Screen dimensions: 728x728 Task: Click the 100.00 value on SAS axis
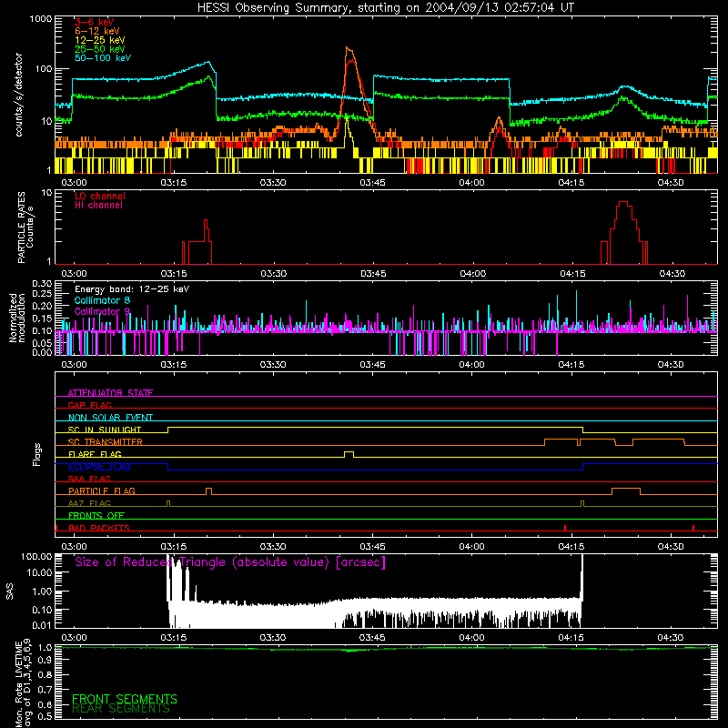coord(36,556)
